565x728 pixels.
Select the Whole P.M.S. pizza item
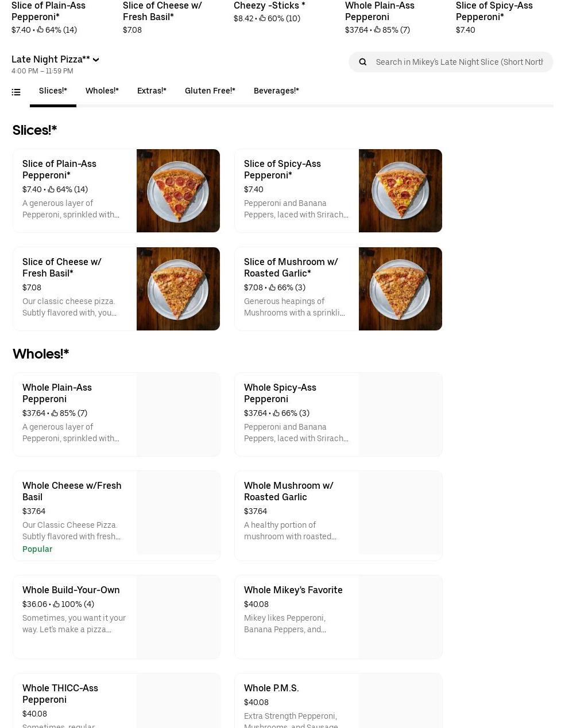338,701
